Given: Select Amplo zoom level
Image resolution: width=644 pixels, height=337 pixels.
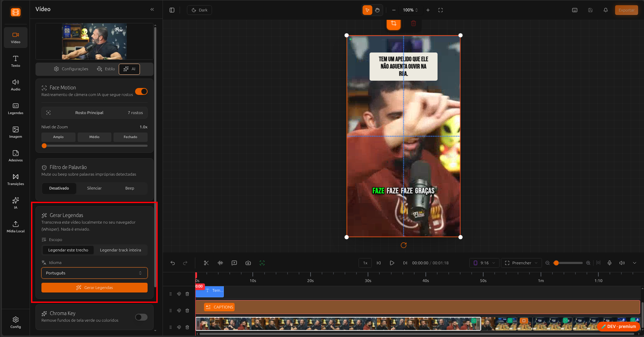Looking at the screenshot, I should tap(58, 137).
